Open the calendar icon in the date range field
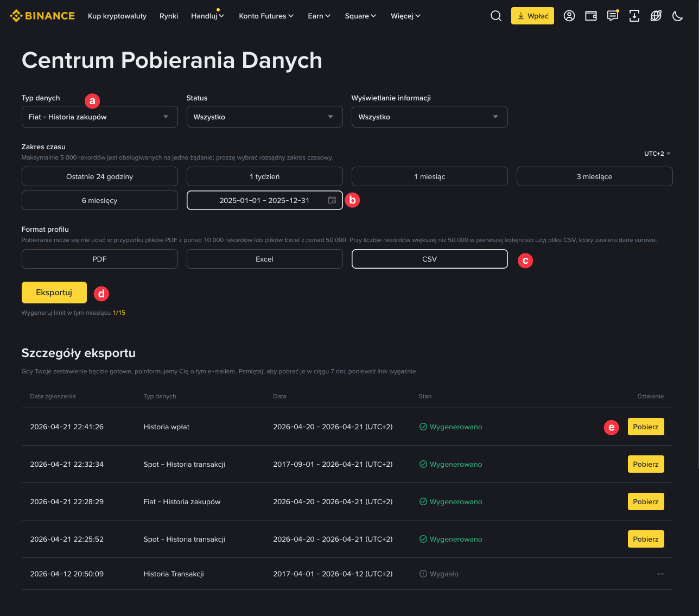The height and width of the screenshot is (616, 699). tap(332, 200)
